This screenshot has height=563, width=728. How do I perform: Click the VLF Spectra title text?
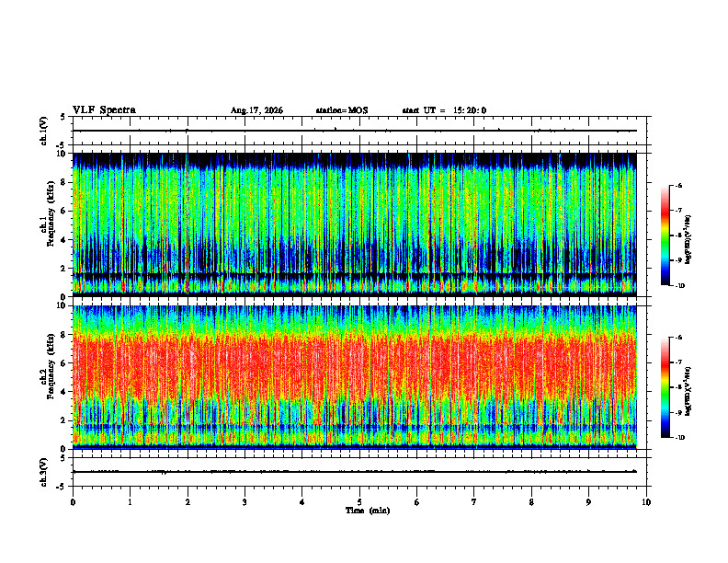pos(104,110)
